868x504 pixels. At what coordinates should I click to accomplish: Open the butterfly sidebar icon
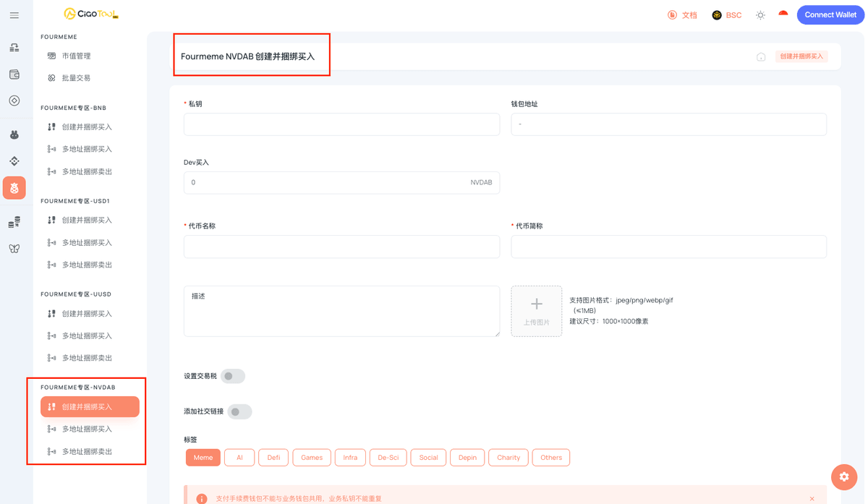coord(14,249)
